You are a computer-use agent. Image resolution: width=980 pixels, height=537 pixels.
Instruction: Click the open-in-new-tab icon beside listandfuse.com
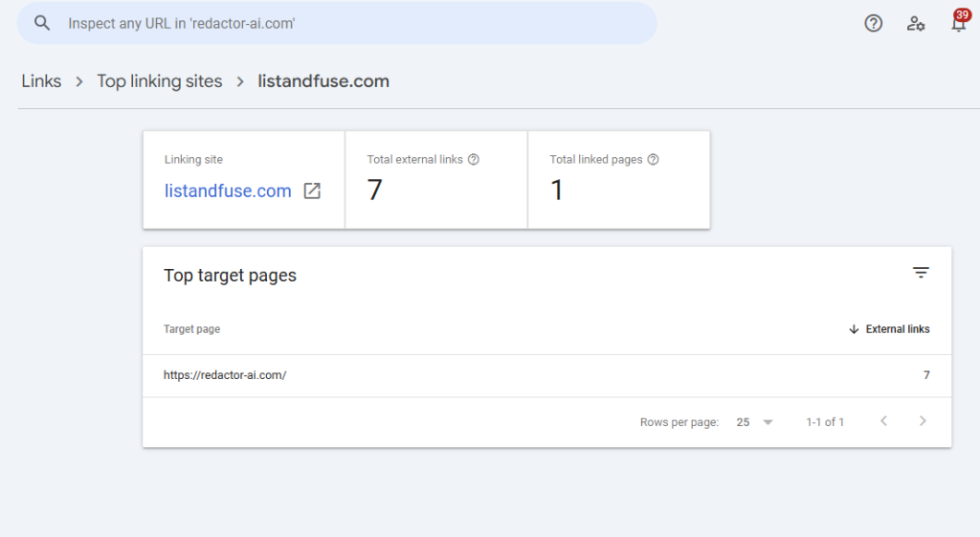point(312,190)
